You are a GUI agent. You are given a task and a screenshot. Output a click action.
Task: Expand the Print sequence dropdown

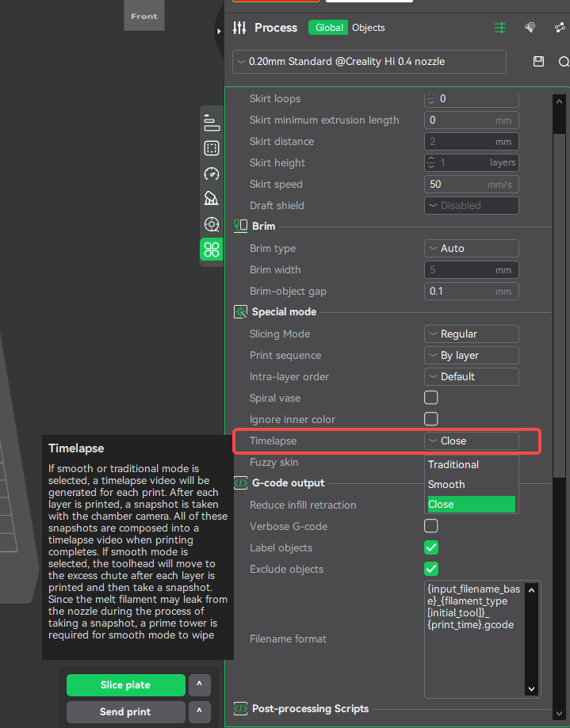click(x=472, y=355)
